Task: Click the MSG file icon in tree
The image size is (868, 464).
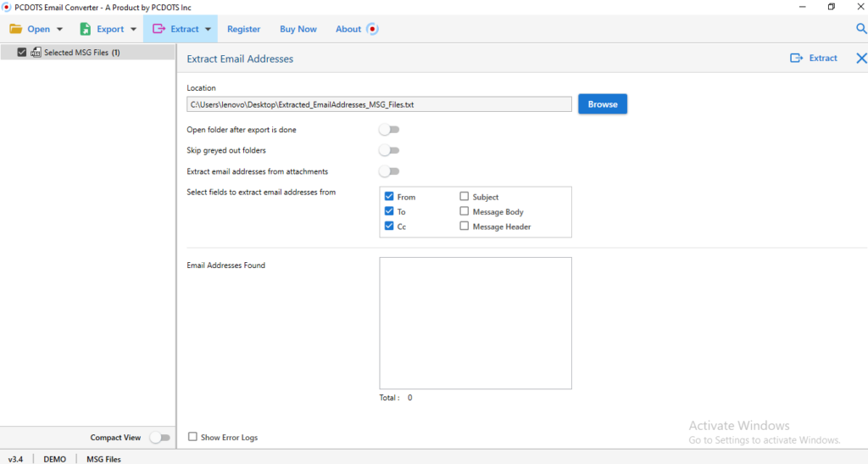Action: pyautogui.click(x=36, y=52)
